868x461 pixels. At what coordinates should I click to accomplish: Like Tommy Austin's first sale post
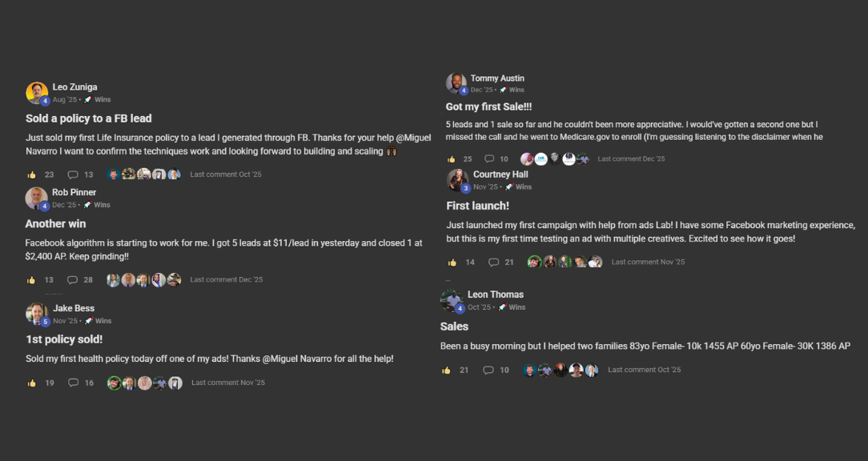click(x=451, y=158)
